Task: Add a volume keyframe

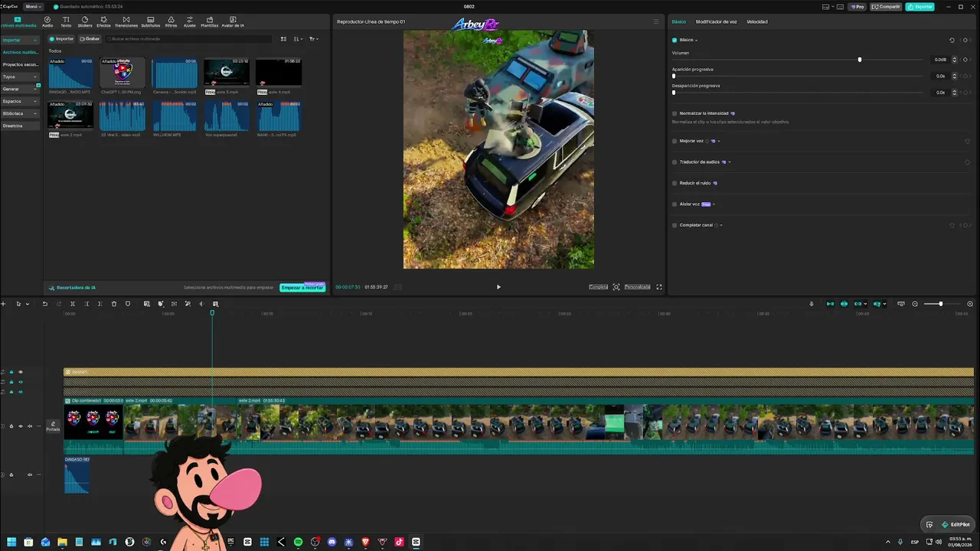Action: (966, 59)
